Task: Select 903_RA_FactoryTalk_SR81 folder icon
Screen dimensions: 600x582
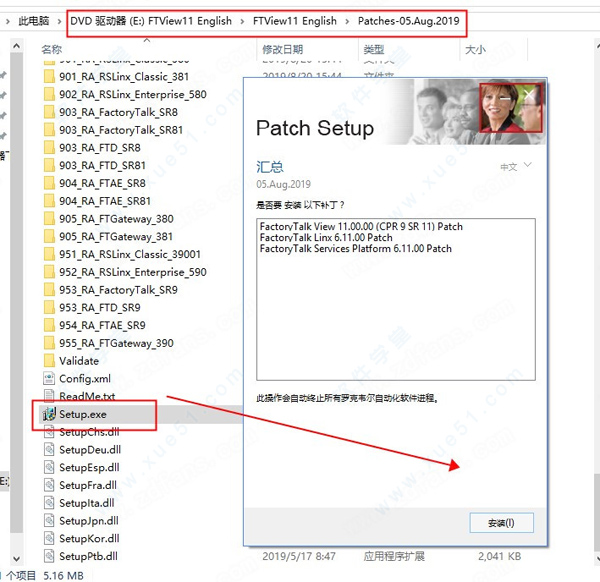Action: click(49, 130)
